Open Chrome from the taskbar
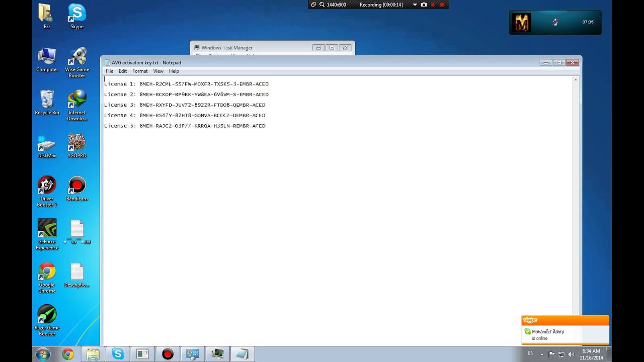 click(x=68, y=354)
